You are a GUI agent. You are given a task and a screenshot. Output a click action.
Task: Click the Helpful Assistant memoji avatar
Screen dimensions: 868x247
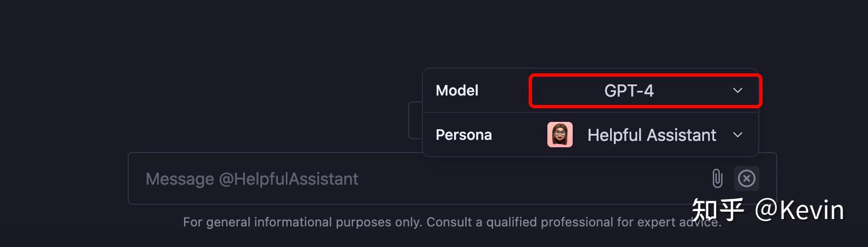click(x=560, y=135)
